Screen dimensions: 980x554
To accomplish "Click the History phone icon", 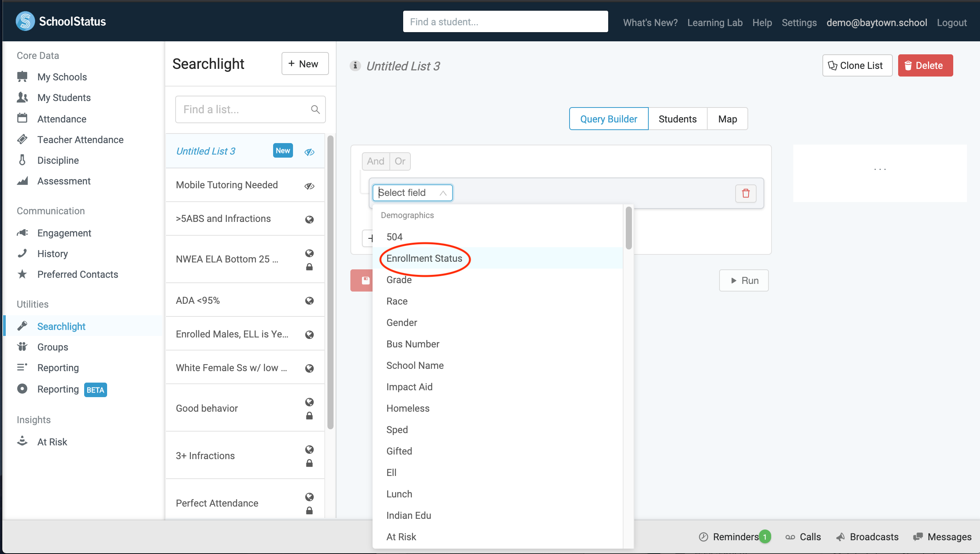I will [x=22, y=253].
